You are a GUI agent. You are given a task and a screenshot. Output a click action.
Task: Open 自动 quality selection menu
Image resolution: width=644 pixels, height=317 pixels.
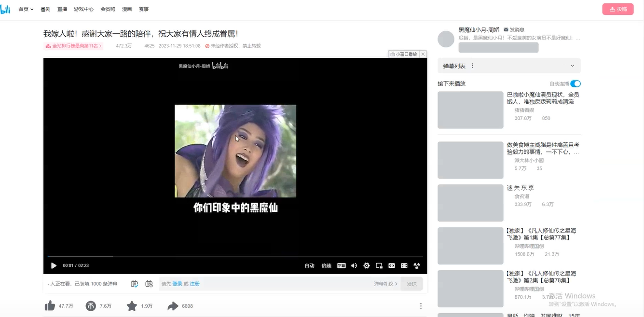[309, 265]
